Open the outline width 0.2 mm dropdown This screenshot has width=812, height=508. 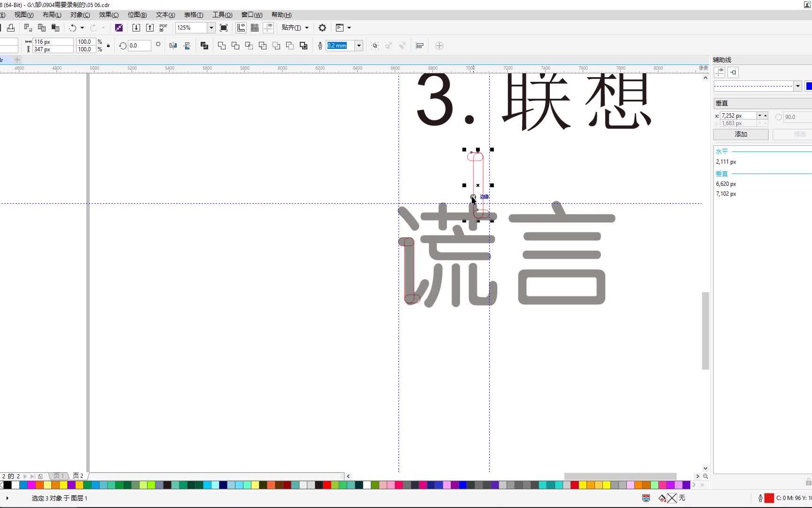[359, 46]
